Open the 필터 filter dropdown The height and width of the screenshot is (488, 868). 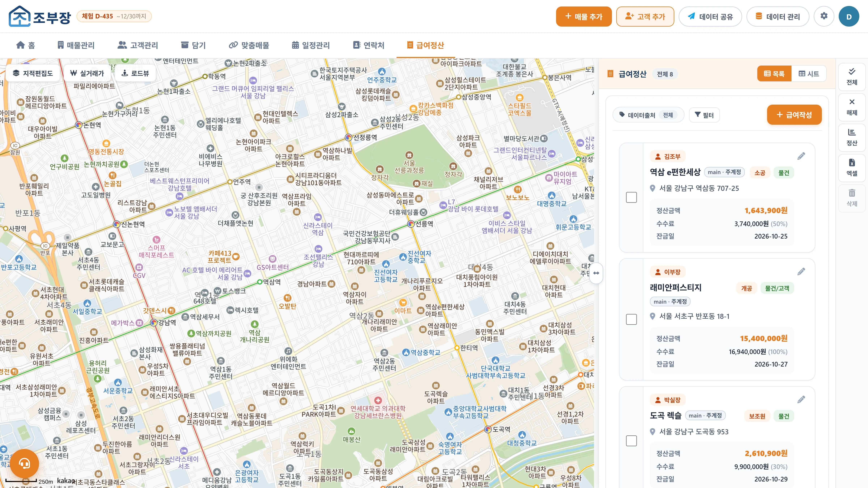[x=705, y=115]
